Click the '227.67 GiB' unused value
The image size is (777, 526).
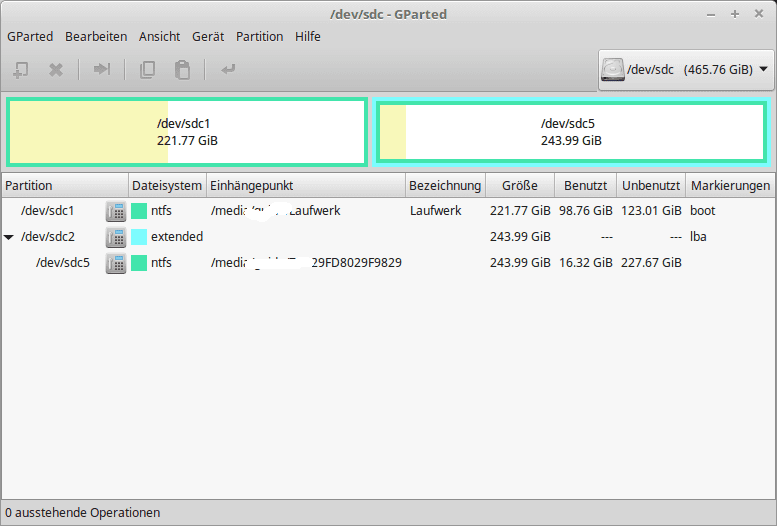coord(651,262)
